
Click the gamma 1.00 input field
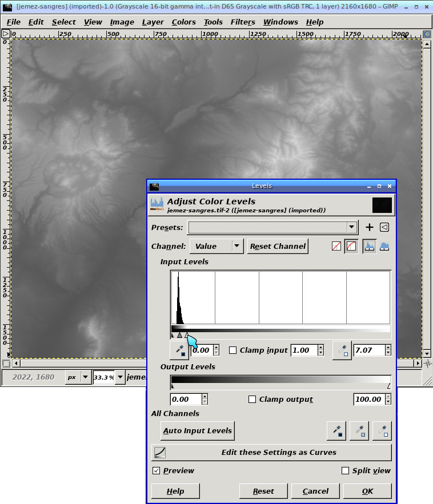304,350
